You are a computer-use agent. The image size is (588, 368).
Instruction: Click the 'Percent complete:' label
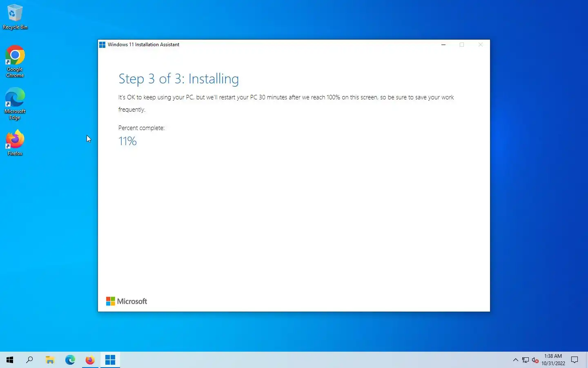pos(141,128)
